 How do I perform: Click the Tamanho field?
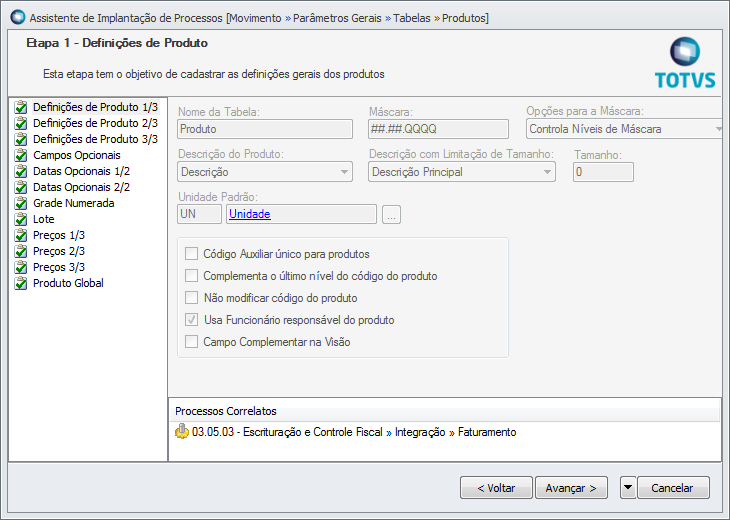point(603,172)
